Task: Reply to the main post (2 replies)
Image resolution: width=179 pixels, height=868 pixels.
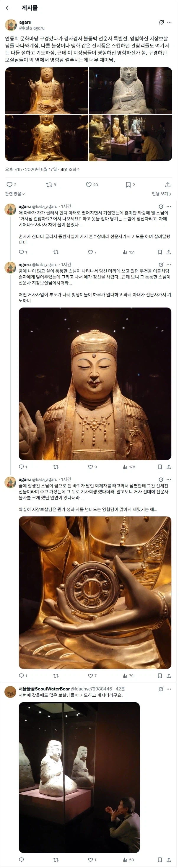Action: (12, 185)
